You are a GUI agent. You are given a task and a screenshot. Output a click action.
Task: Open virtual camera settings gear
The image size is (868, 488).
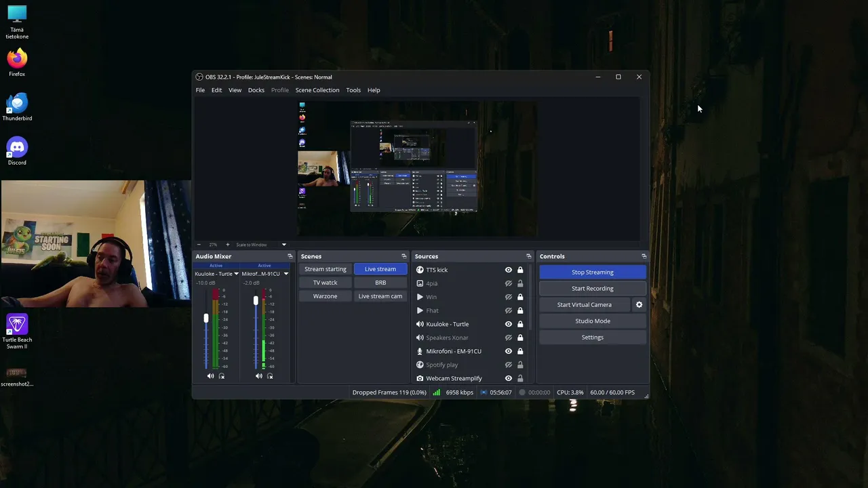coord(639,305)
